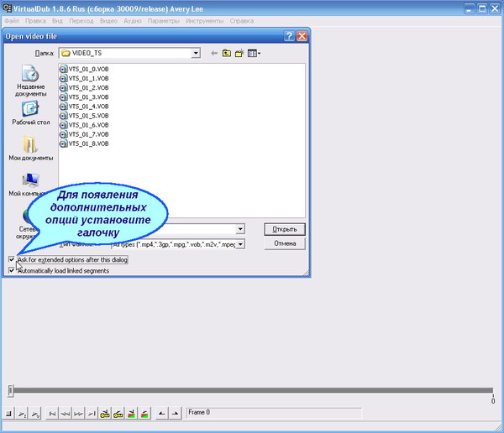The height and width of the screenshot is (433, 504).
Task: Click the Frame 0 position field
Action: click(x=274, y=413)
